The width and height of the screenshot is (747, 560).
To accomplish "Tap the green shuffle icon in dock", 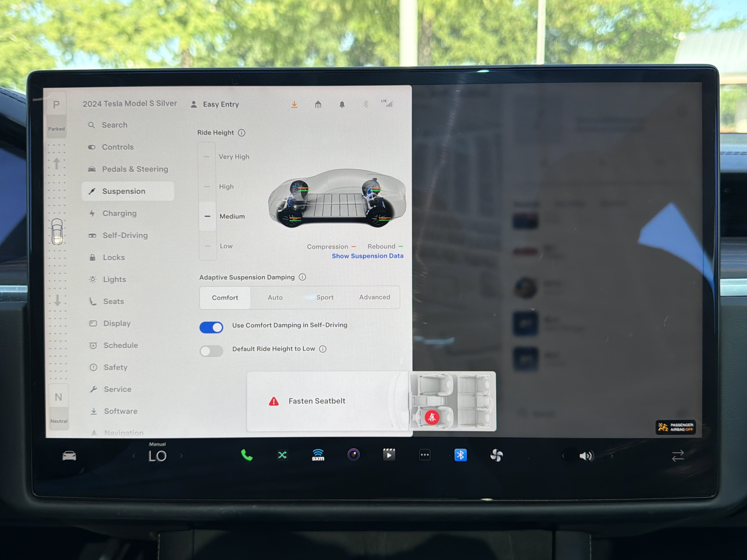I will pos(282,455).
